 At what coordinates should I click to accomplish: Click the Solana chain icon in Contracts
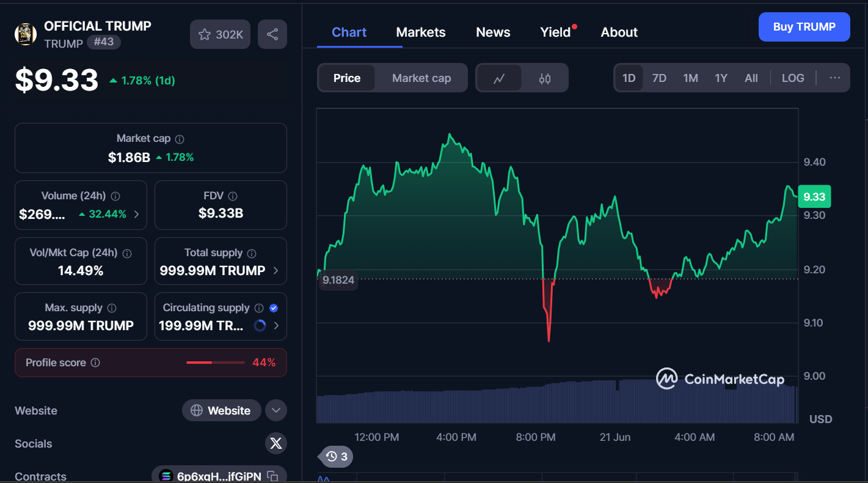166,476
